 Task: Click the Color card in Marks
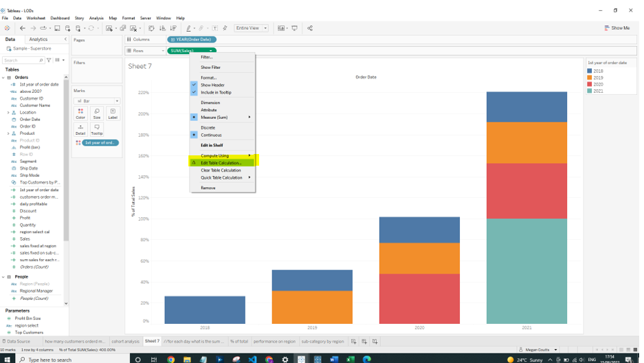[80, 113]
